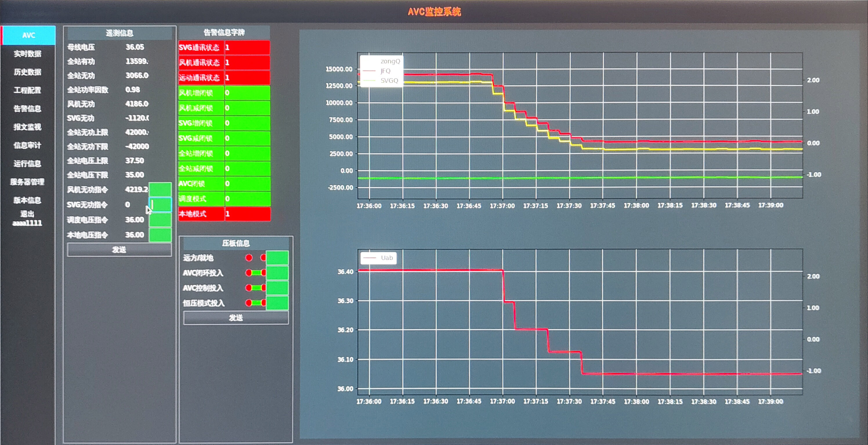Click the 风机无功指令 green input box
868x445 pixels.
(160, 189)
